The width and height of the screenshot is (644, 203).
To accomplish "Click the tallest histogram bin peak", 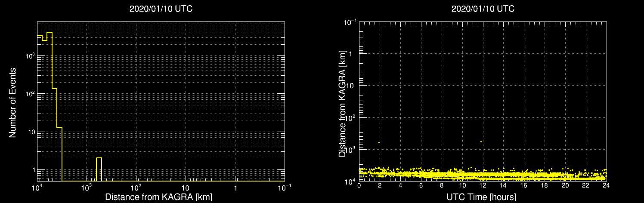I will (50, 32).
